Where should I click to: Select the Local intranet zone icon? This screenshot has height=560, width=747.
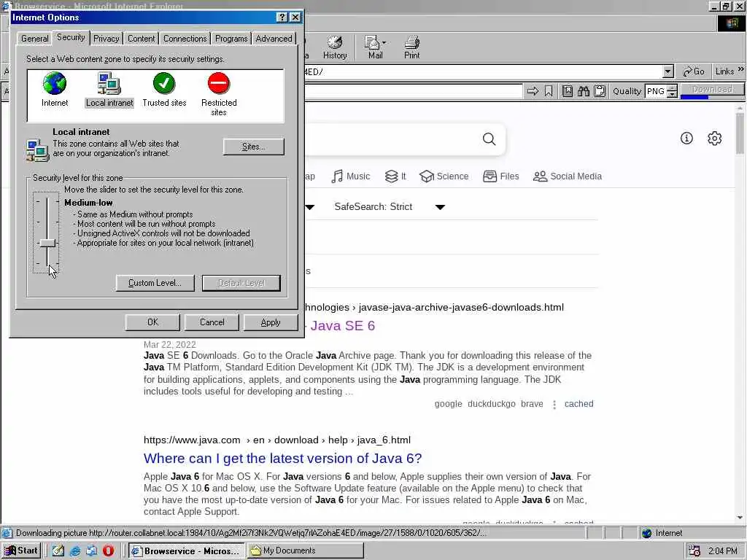coord(109,83)
